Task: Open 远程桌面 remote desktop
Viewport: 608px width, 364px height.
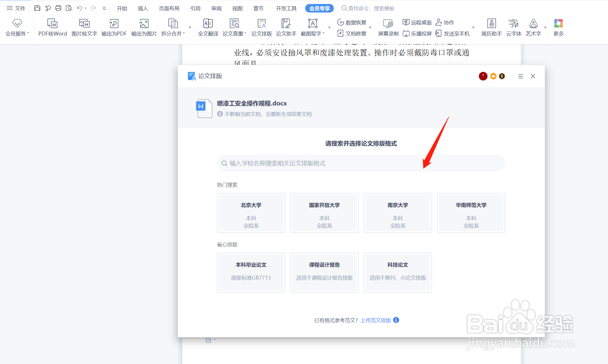Action: tap(417, 22)
